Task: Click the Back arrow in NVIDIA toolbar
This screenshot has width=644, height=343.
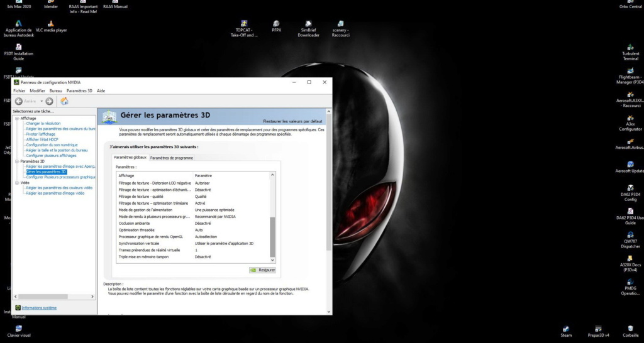Action: point(19,101)
